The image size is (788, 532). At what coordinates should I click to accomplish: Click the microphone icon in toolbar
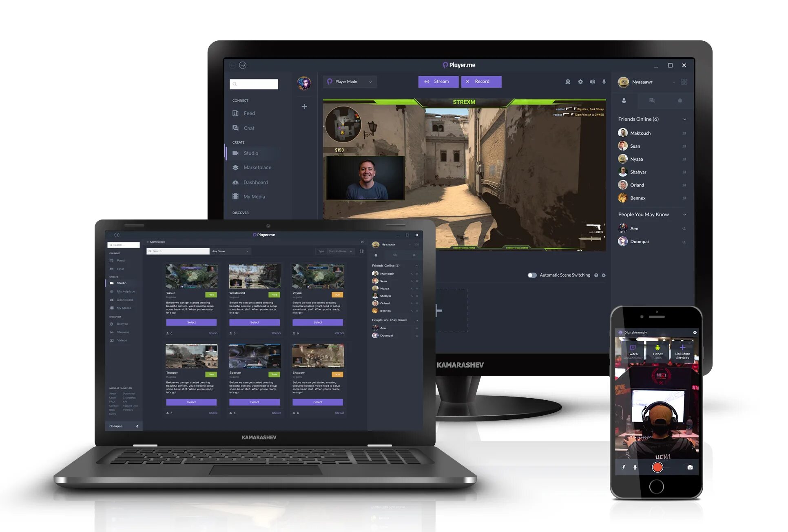604,82
